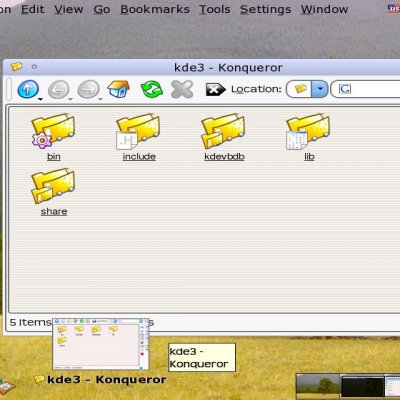Switch to the dark desktop pager thumbnail
The image size is (400, 400).
(362, 387)
